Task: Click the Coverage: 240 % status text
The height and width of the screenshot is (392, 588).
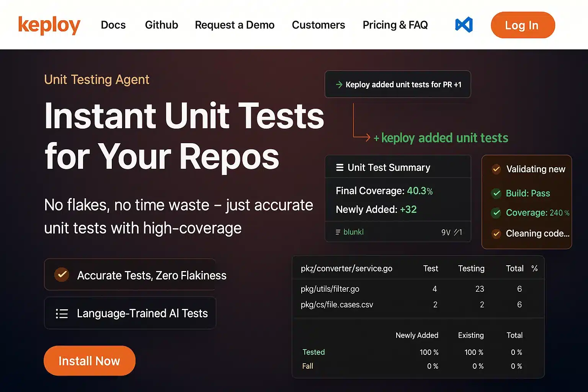Action: tap(538, 212)
